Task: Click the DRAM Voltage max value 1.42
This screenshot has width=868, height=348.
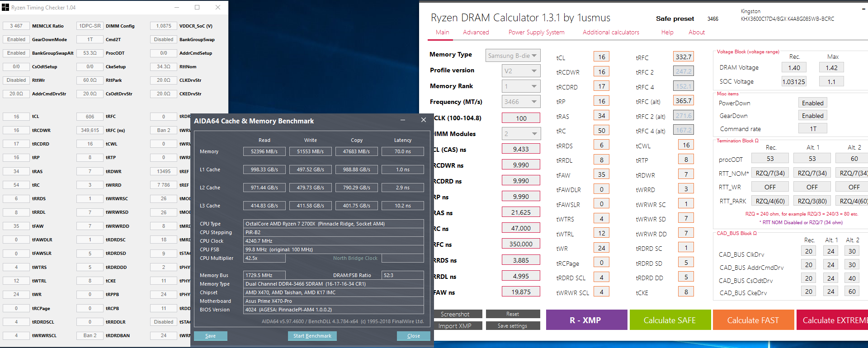Action: 831,68
